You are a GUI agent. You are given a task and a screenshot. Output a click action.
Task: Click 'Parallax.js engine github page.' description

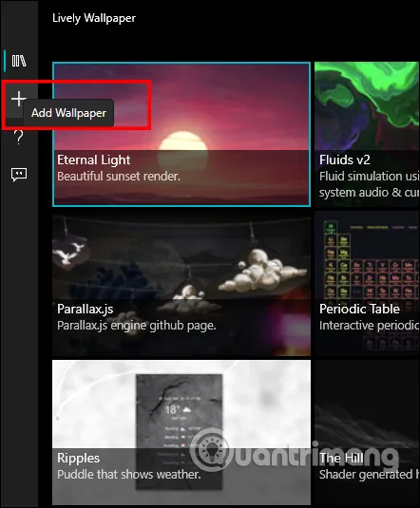[x=137, y=326]
